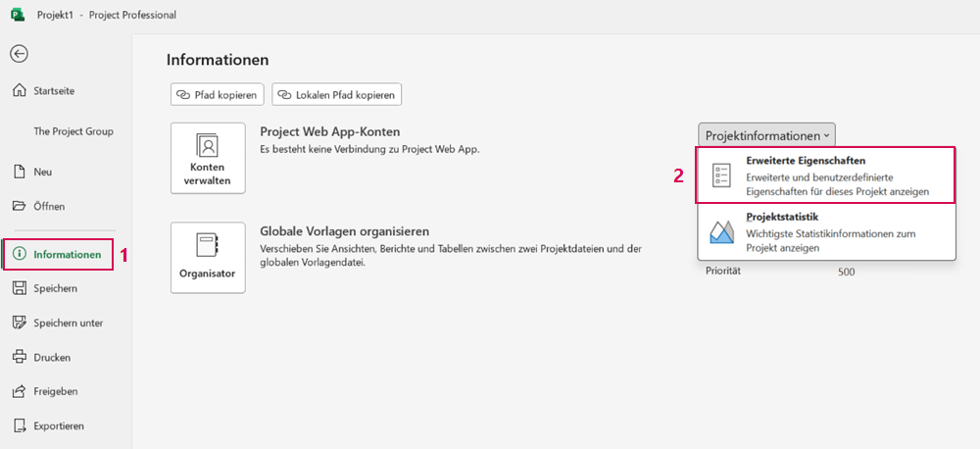Viewport: 980px width, 449px height.
Task: Expand the Projektinformationen dropdown
Action: point(767,135)
